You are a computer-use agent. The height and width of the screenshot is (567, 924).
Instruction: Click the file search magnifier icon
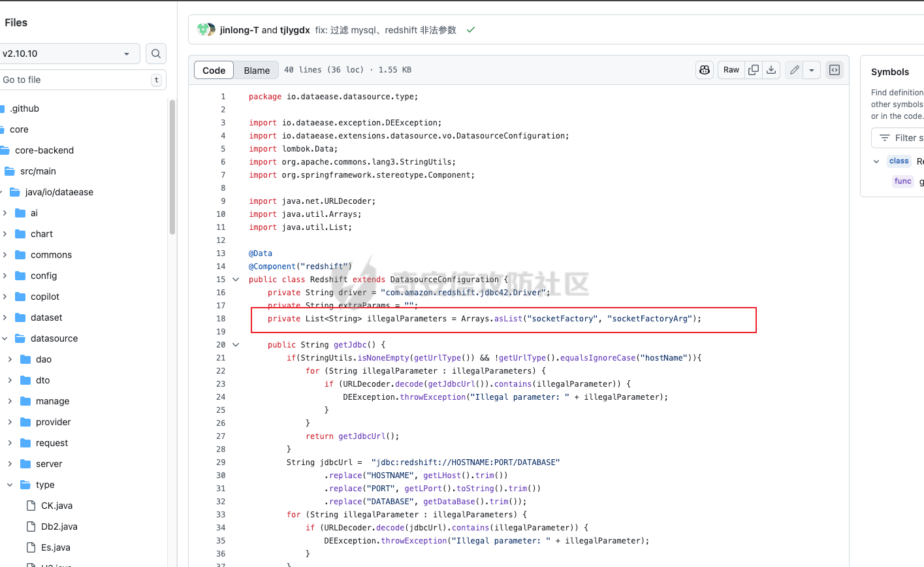pyautogui.click(x=156, y=54)
